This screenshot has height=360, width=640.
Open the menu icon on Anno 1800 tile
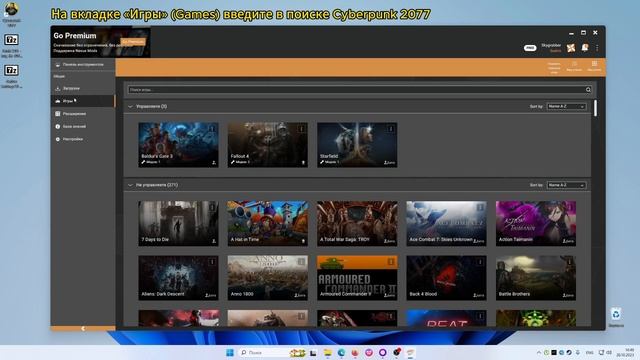coord(302,262)
